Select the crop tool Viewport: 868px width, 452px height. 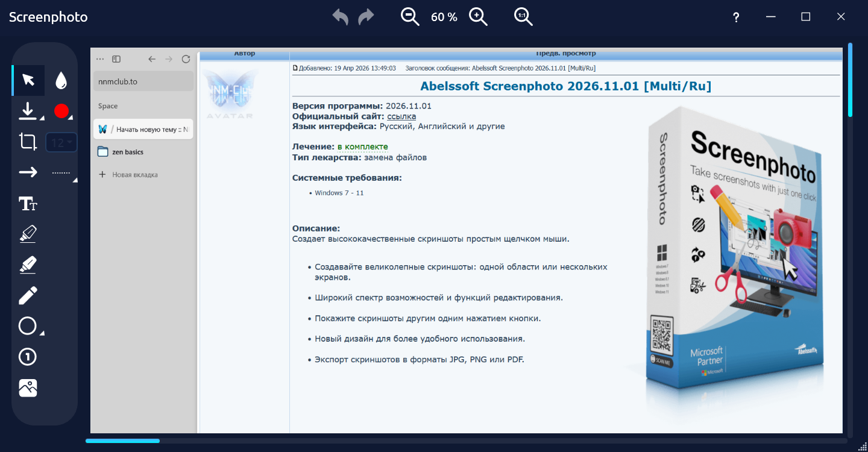[x=28, y=142]
